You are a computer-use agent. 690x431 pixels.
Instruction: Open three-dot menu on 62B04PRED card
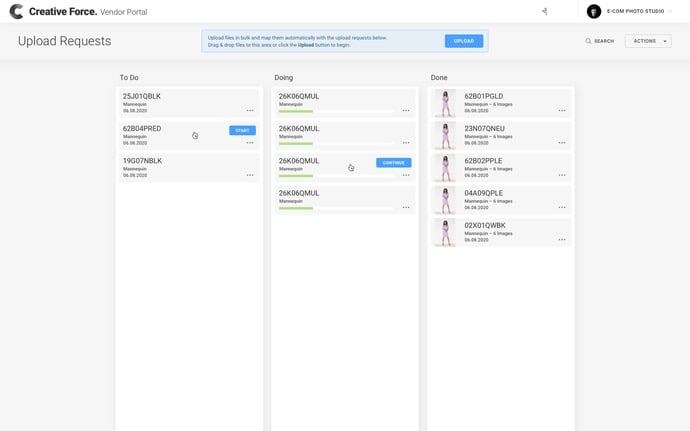(250, 143)
